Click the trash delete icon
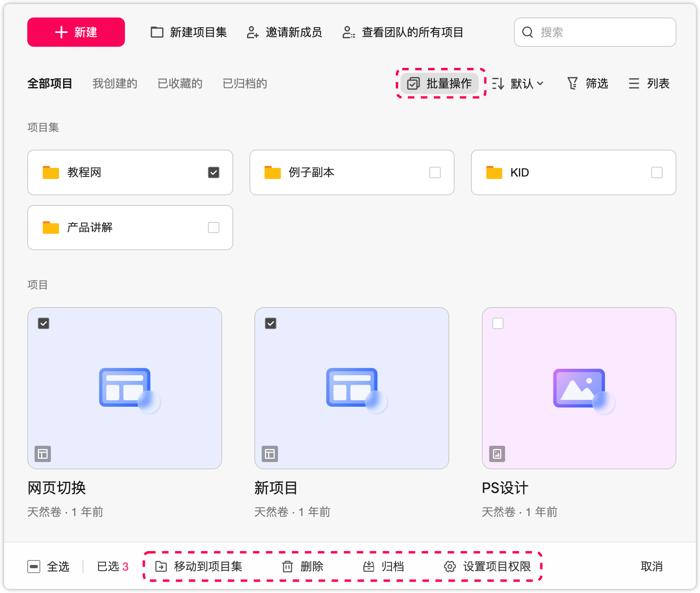This screenshot has width=700, height=593. [287, 567]
